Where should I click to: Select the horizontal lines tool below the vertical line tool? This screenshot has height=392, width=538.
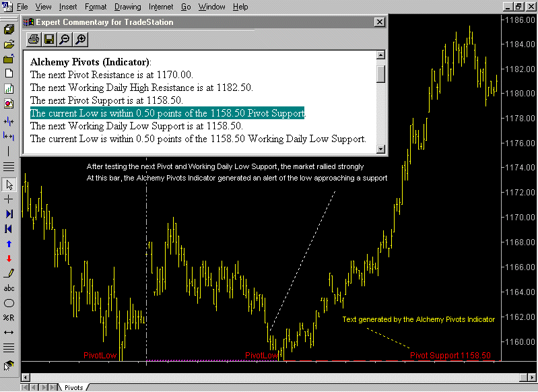(9, 166)
